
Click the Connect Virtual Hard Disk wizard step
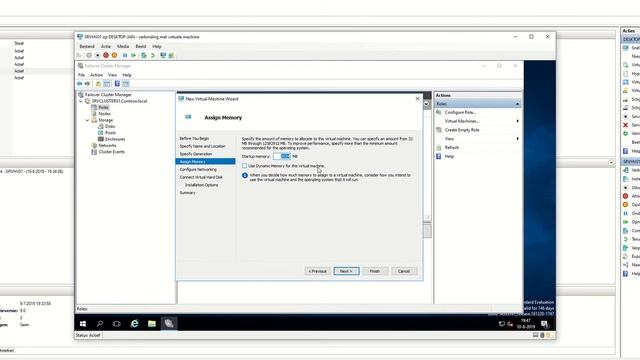(x=201, y=177)
